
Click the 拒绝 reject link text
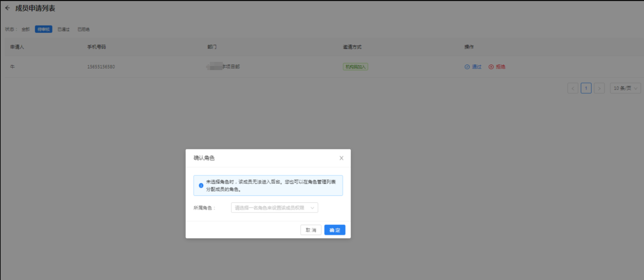point(501,67)
